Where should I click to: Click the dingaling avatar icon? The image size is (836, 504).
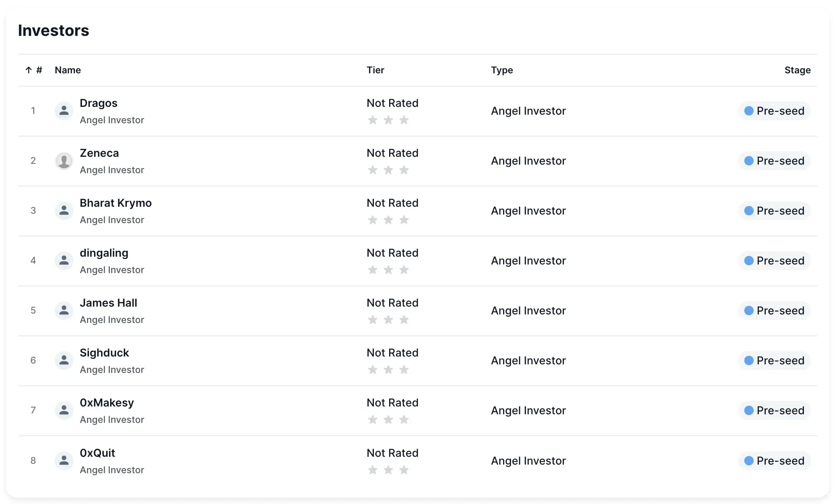coord(64,261)
